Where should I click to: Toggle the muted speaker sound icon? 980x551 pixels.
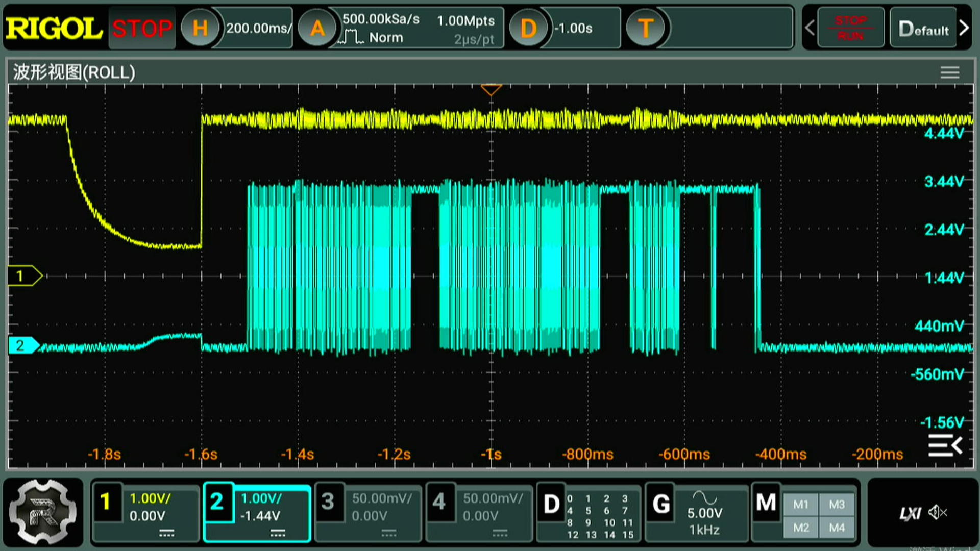938,512
